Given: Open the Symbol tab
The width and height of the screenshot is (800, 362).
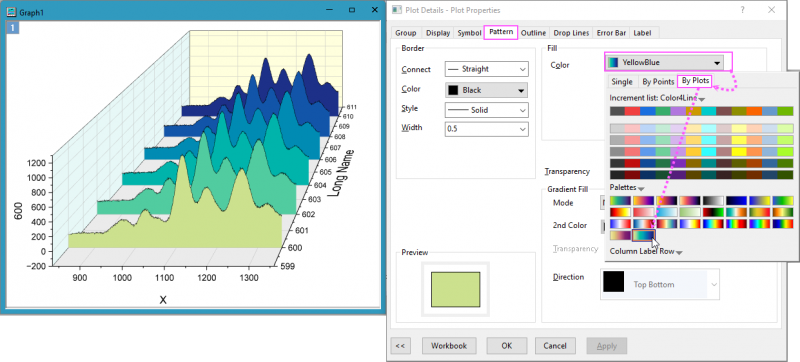Looking at the screenshot, I should (x=469, y=33).
